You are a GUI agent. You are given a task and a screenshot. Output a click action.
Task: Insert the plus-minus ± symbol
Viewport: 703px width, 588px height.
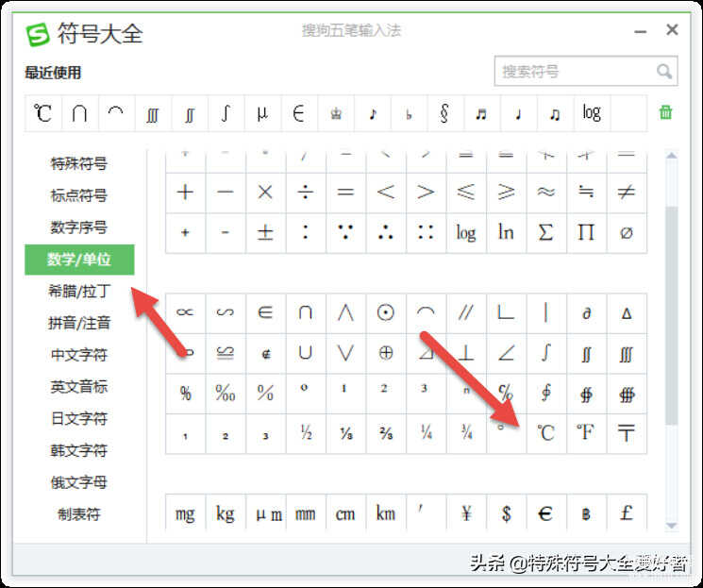[265, 233]
